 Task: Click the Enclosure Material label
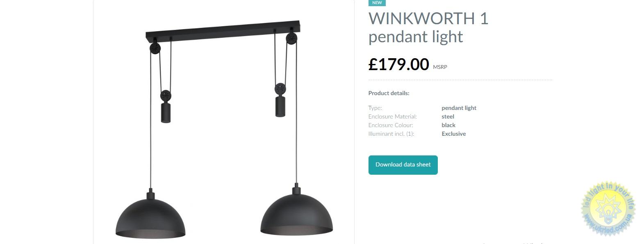tap(392, 116)
